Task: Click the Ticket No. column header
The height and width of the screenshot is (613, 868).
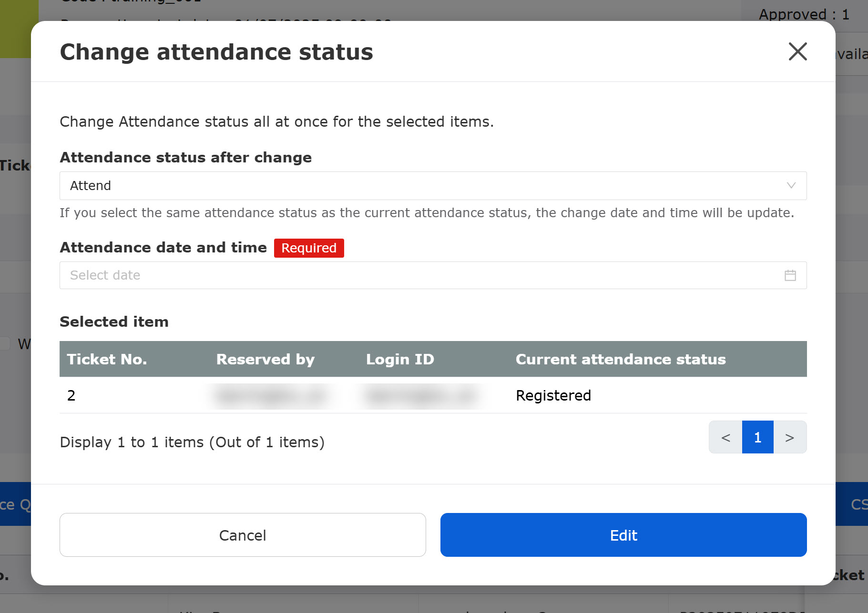Action: [x=107, y=359]
